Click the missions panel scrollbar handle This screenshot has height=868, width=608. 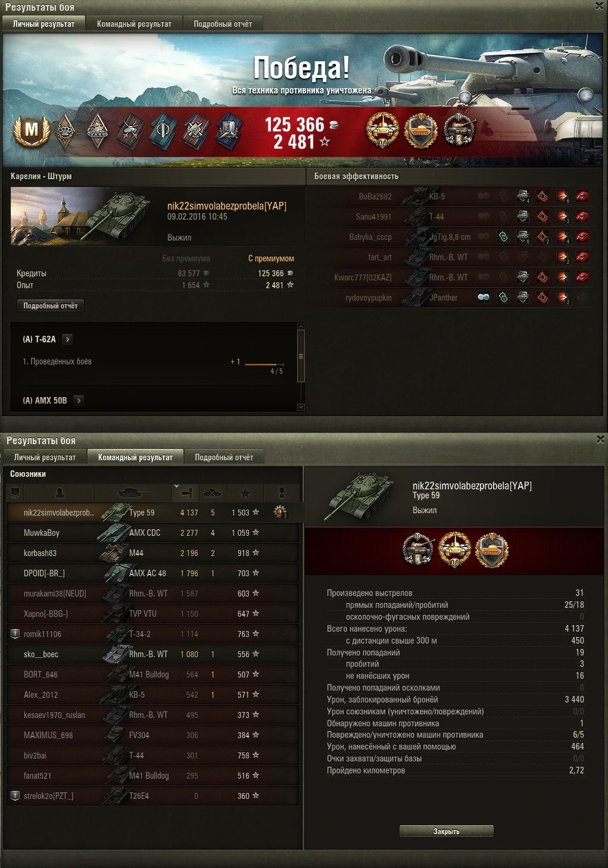point(301,356)
